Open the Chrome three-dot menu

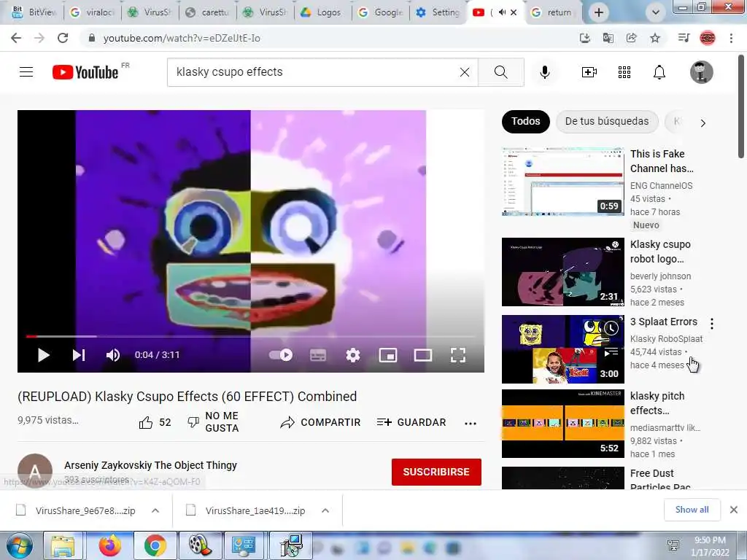pos(731,38)
